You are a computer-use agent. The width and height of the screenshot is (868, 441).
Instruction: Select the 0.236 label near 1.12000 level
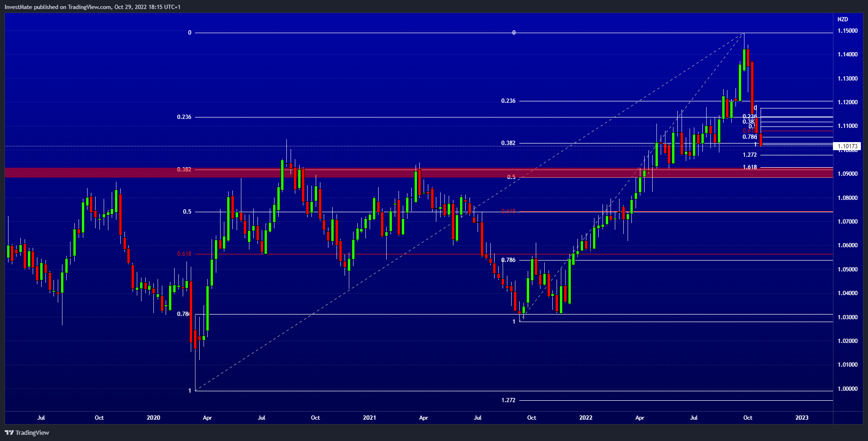pyautogui.click(x=508, y=101)
